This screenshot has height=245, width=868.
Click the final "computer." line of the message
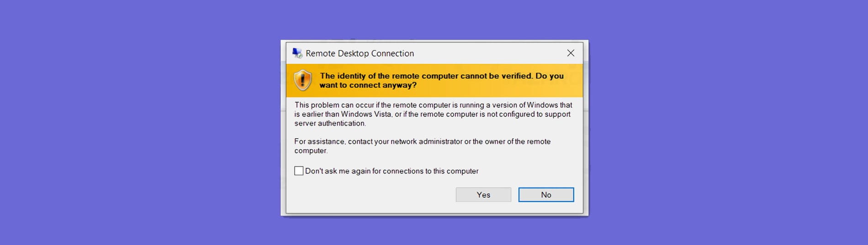[x=311, y=151]
